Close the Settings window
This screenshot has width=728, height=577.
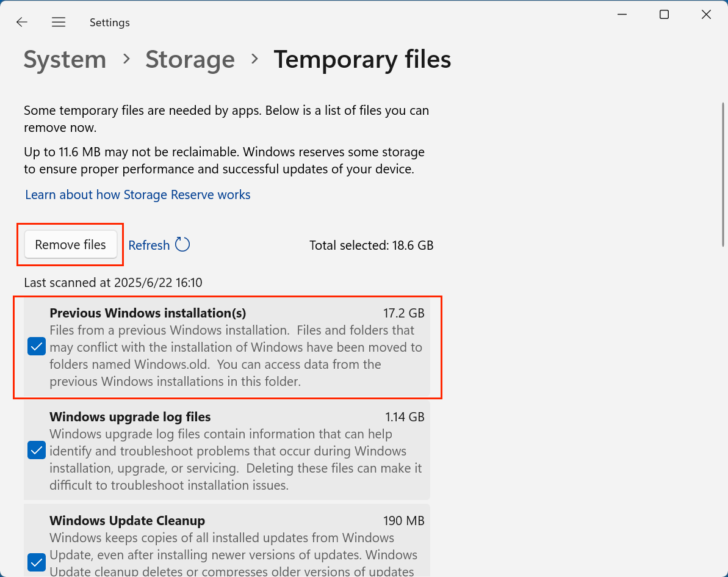(706, 15)
